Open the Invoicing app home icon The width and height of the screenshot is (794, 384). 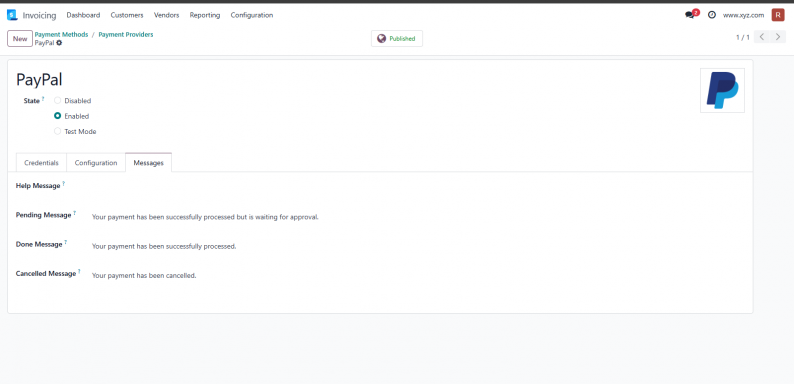tap(12, 15)
